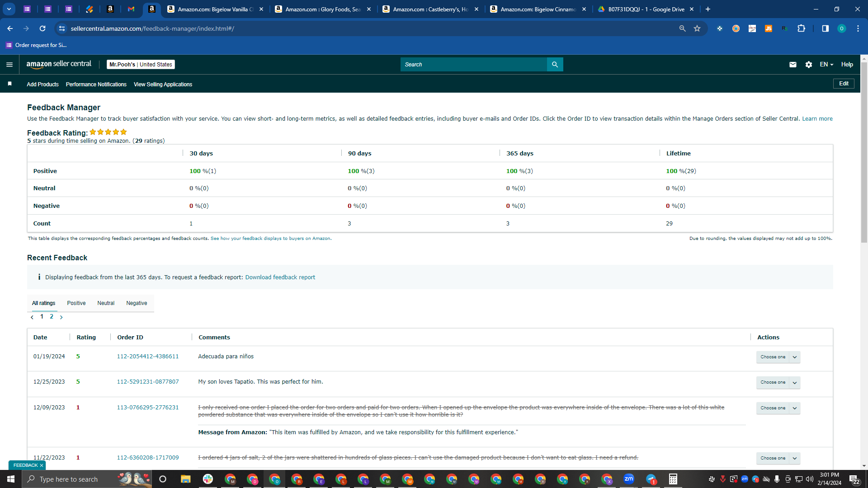Open a new browser tab
The width and height of the screenshot is (868, 488).
click(x=708, y=9)
